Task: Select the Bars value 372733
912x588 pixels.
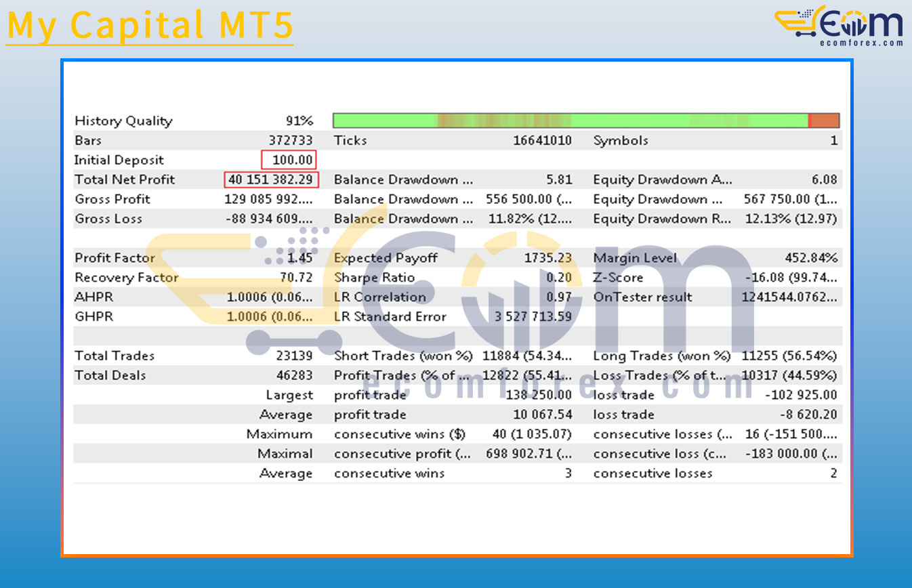Action: [291, 141]
